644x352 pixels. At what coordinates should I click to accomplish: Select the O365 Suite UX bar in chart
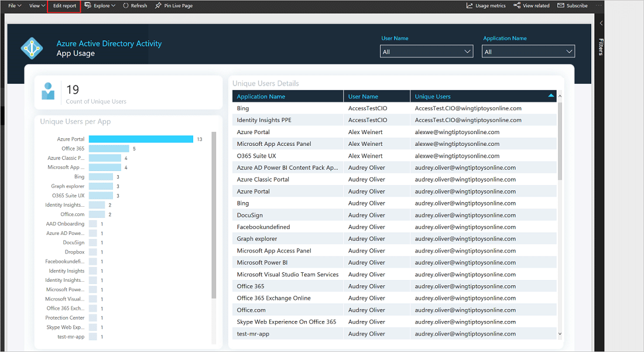(x=101, y=196)
